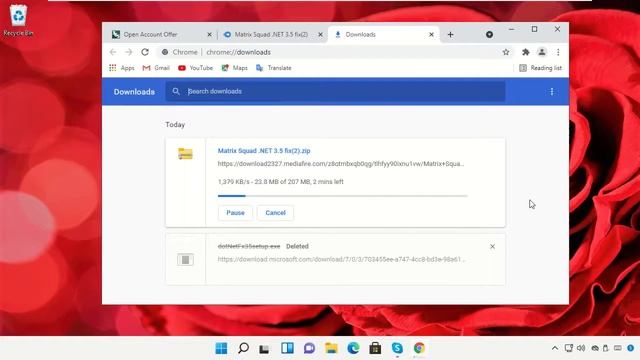The width and height of the screenshot is (640, 360).
Task: Click the download progress bar
Action: [342, 196]
